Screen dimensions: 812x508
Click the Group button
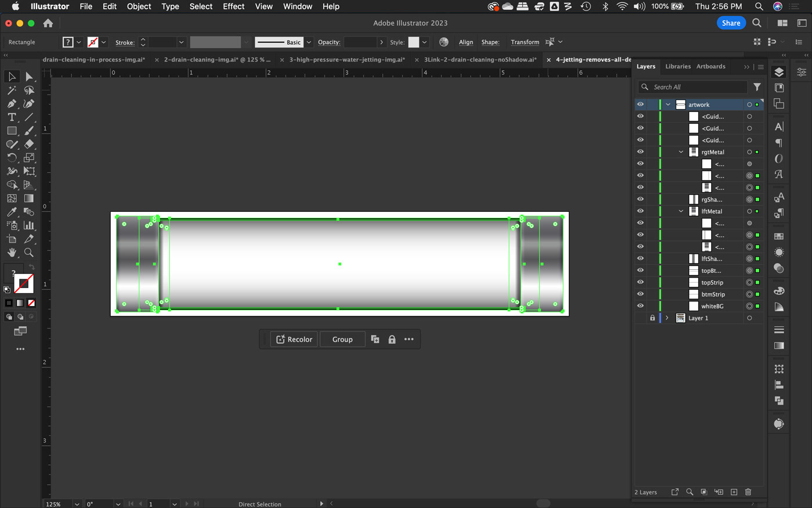pyautogui.click(x=342, y=340)
